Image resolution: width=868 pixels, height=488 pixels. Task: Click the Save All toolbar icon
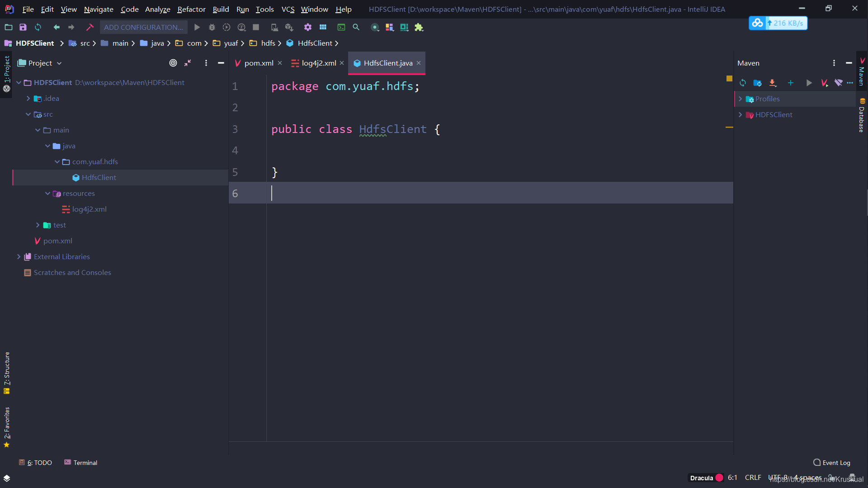[23, 27]
